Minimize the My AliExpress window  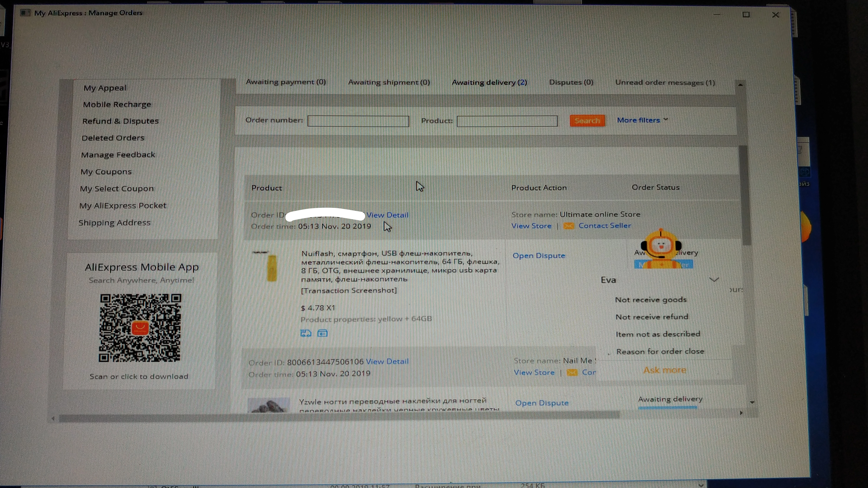(x=717, y=15)
